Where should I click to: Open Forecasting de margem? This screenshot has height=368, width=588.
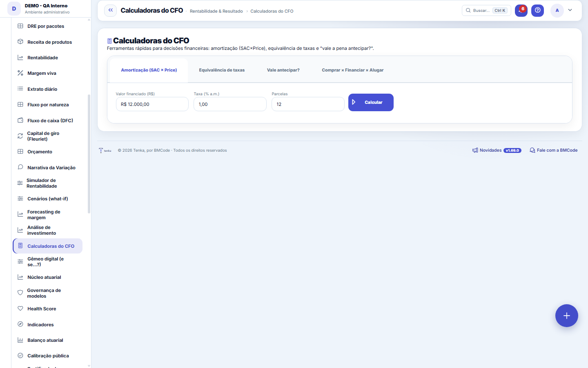click(x=48, y=215)
